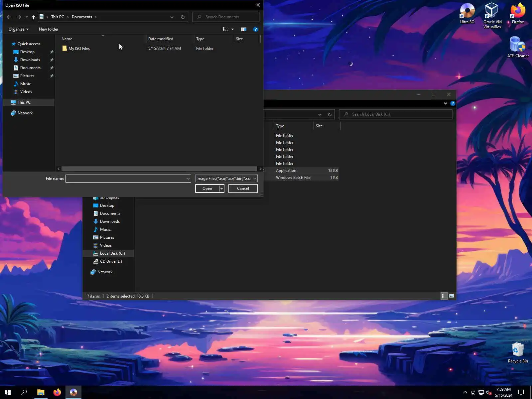Viewport: 532px width, 399px height.
Task: Click Documents in the dialog's breadcrumb
Action: (82, 17)
